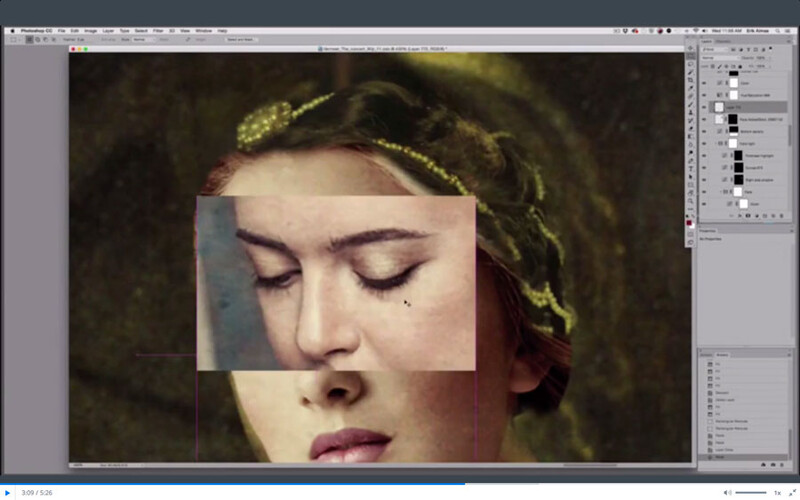Click Deselect state in History panel

[x=722, y=393]
